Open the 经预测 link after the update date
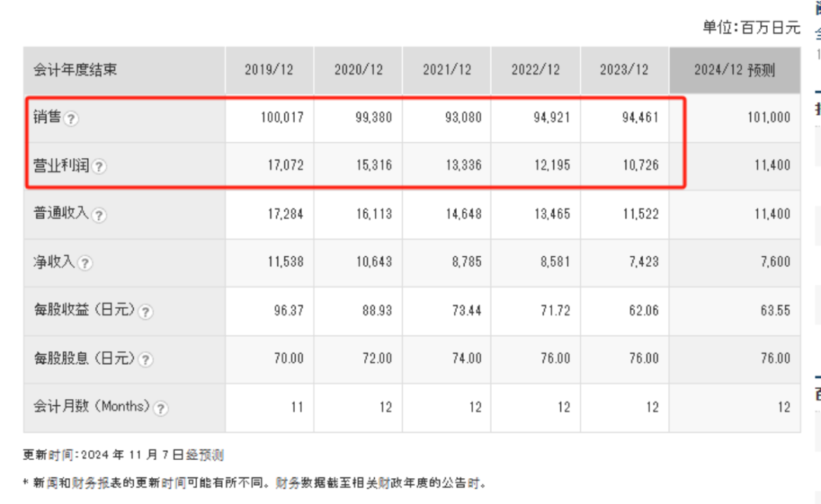The height and width of the screenshot is (504, 821). point(204,455)
